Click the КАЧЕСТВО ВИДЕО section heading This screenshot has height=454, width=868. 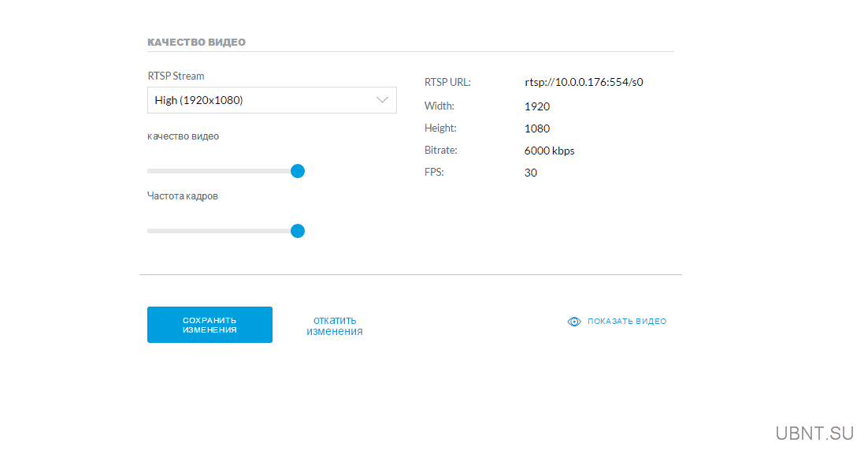click(x=196, y=42)
